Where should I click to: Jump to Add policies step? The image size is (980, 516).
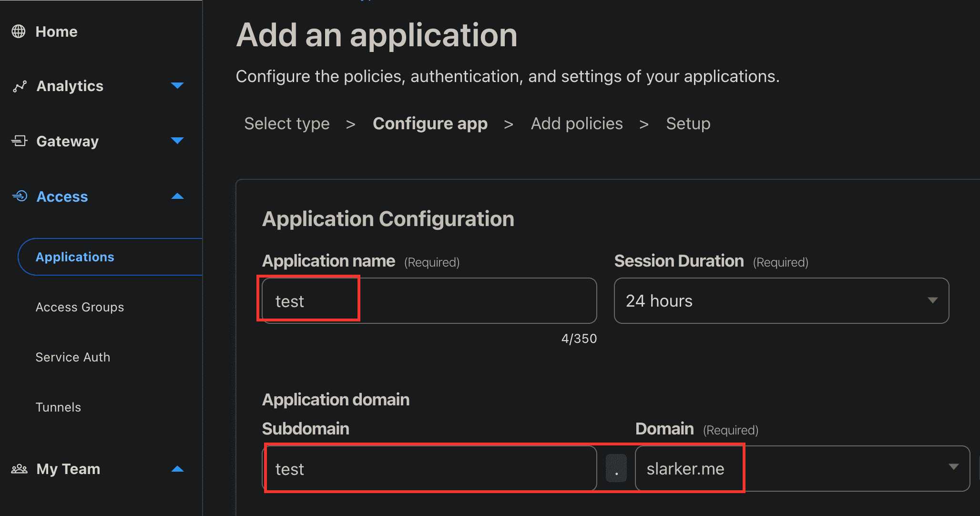[576, 124]
